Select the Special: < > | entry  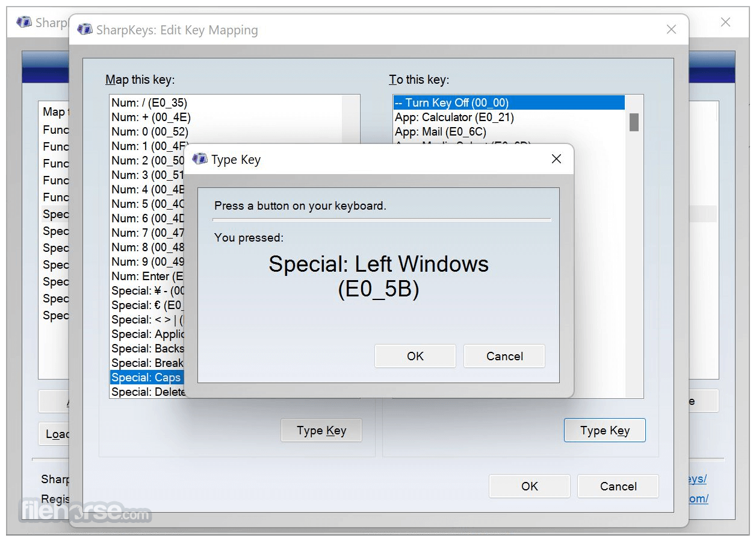click(147, 320)
